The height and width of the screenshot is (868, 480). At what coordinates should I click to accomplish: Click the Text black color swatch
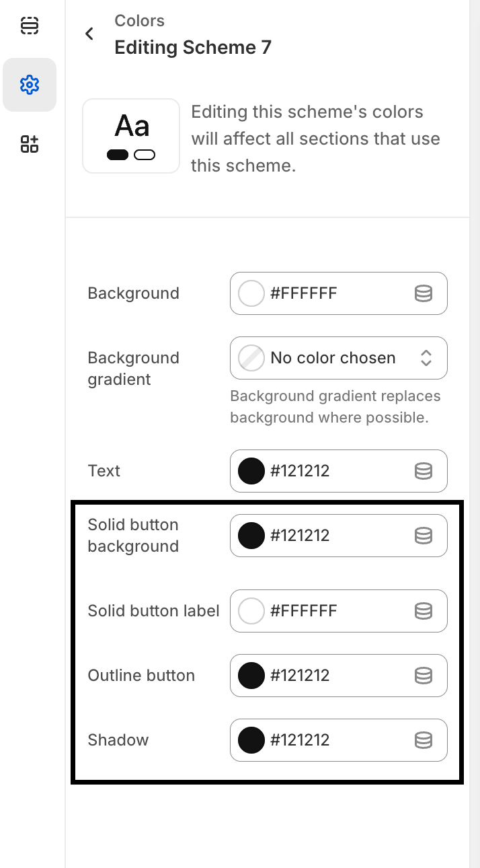[251, 471]
